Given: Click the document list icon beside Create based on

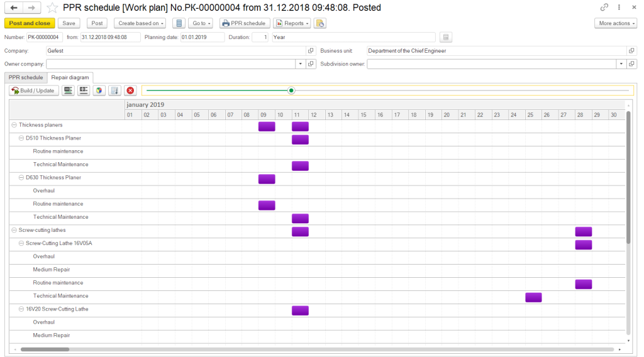Looking at the screenshot, I should (179, 23).
